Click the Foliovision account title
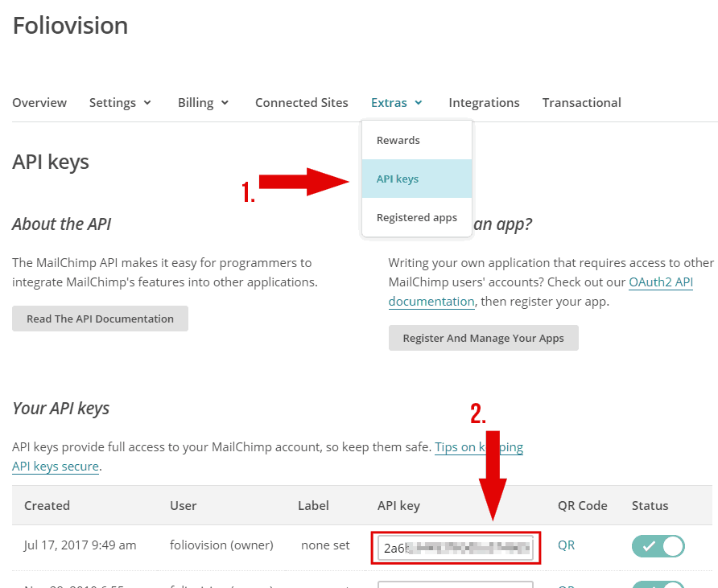The height and width of the screenshot is (588, 718). click(70, 25)
